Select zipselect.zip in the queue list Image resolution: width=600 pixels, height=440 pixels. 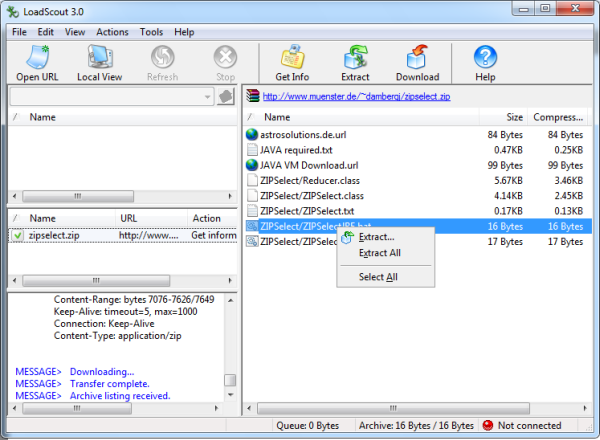(123, 235)
